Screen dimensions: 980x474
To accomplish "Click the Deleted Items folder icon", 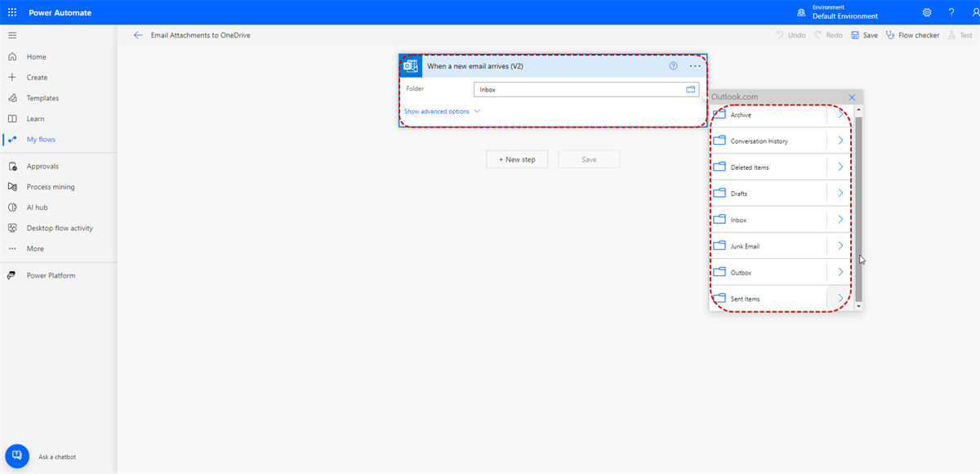I will point(719,167).
